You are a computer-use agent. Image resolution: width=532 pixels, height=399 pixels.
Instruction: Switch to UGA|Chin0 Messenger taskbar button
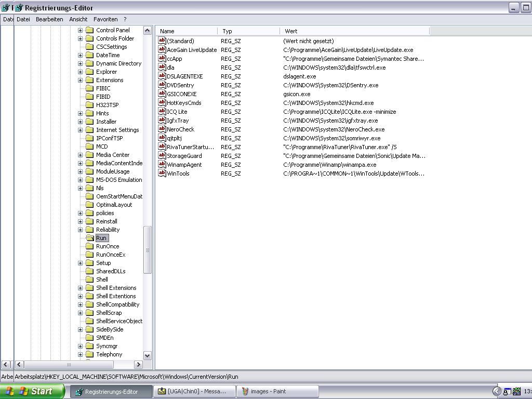[x=195, y=392]
